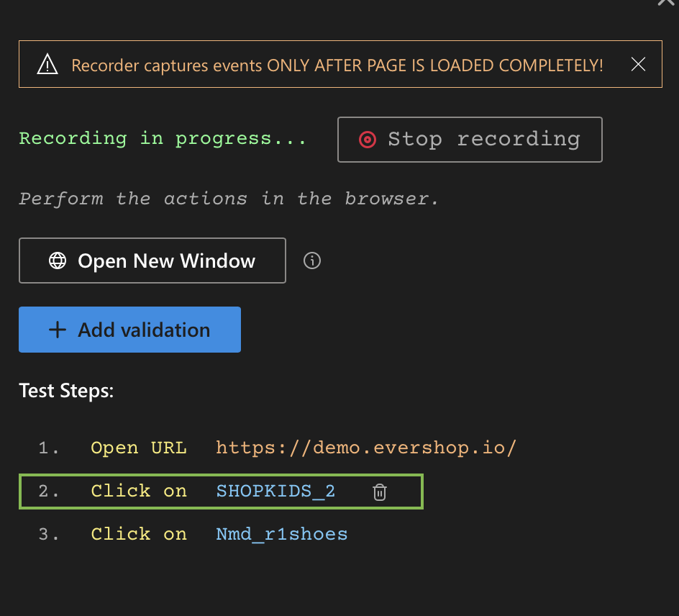Open the https://demo.evershop.io/ URL link

coord(366,448)
